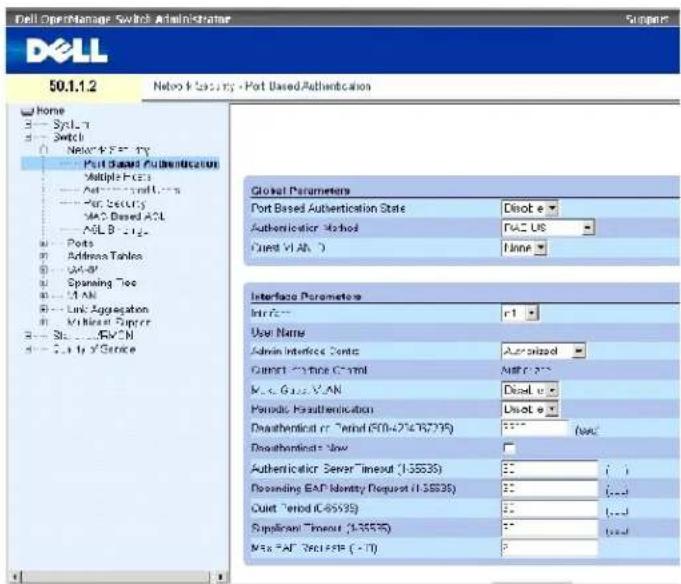Click the Supplicant Timeout input field
Viewport: 681px width, 584px height.
click(549, 528)
